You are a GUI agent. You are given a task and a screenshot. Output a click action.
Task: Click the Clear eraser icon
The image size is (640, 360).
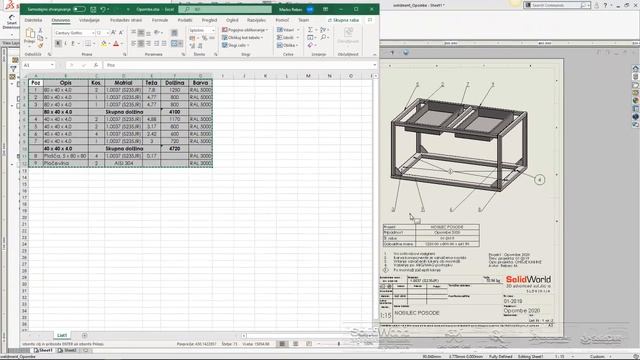[x=311, y=45]
